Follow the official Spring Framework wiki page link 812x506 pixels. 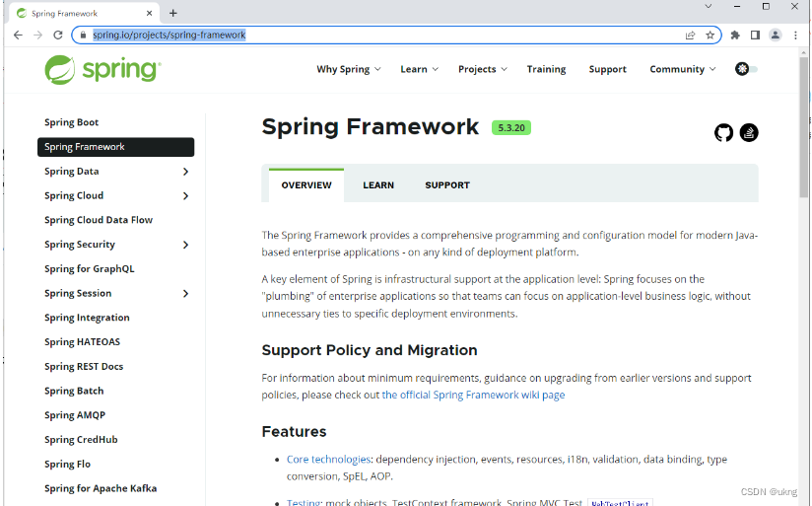coord(473,395)
